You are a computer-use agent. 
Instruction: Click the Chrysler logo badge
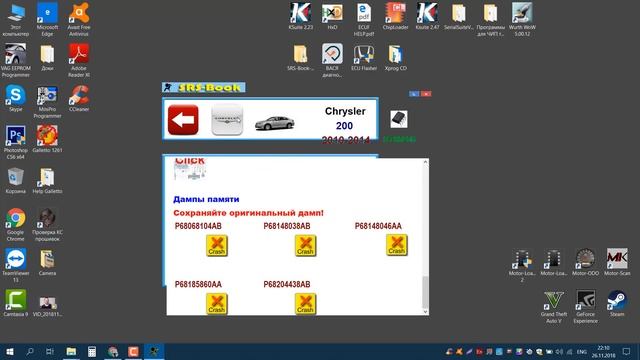tap(227, 120)
